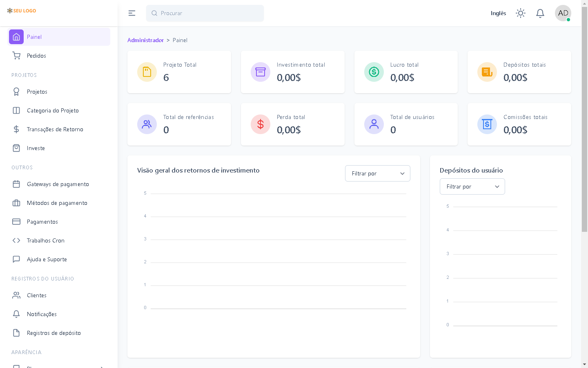Select Trabalhos Cron from the sidebar

tap(45, 240)
